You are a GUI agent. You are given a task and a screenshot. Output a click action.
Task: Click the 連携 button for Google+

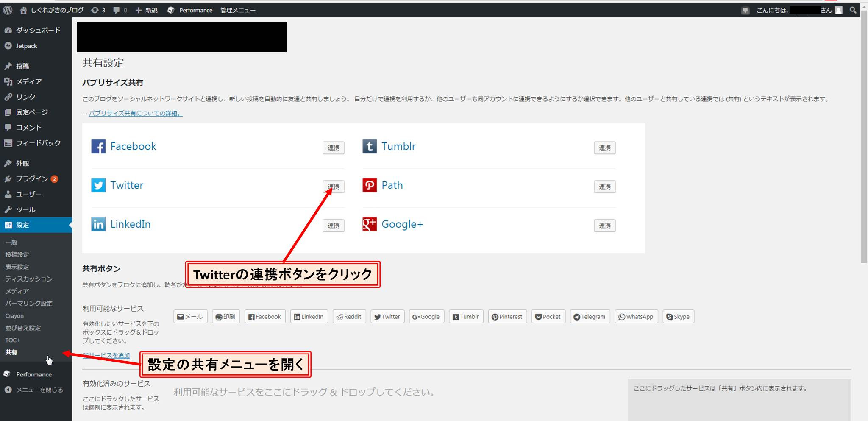click(x=605, y=226)
